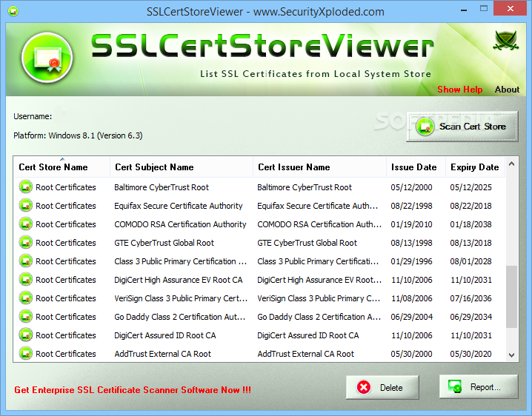The height and width of the screenshot is (416, 532).
Task: Click certificate icon for Go Daddy Class 2 row
Action: [x=25, y=316]
